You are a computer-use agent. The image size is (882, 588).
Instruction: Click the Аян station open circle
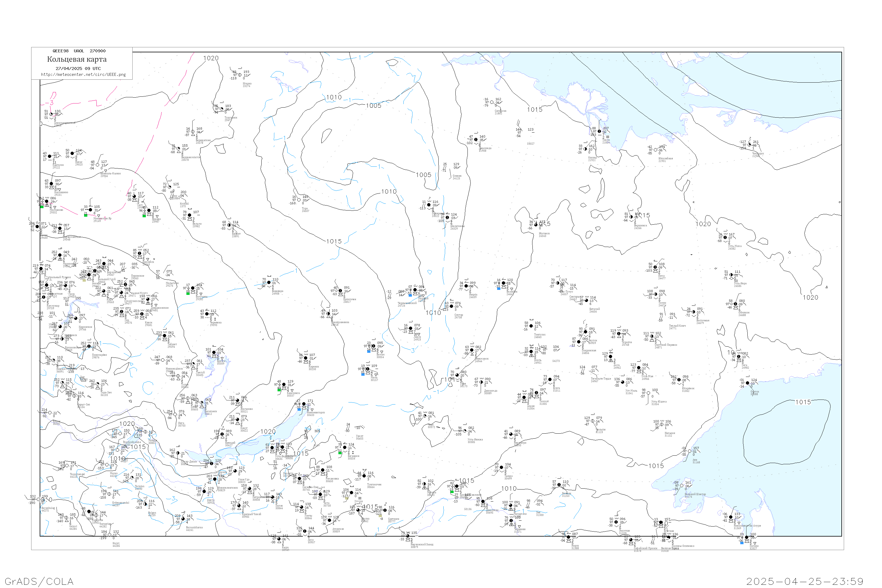[690, 452]
